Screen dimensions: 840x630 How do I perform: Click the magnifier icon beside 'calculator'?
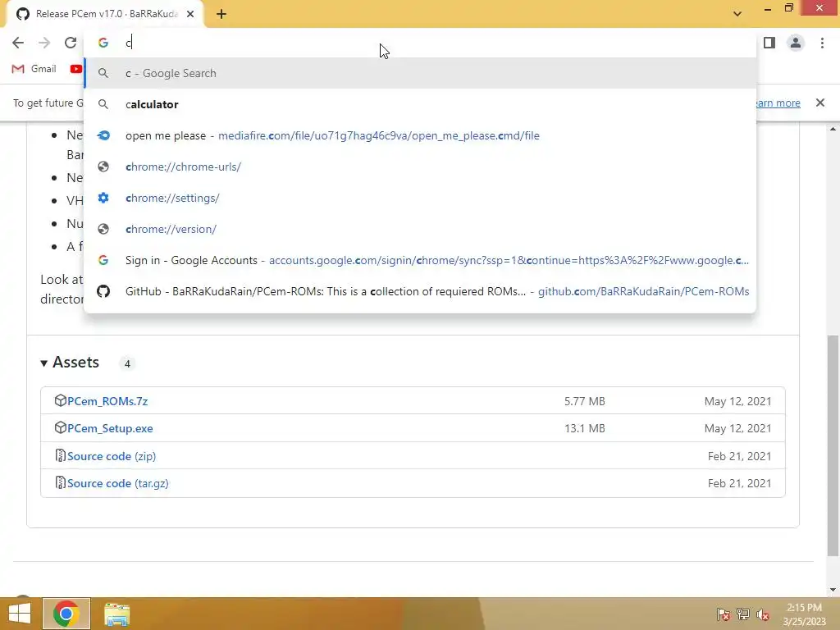pyautogui.click(x=103, y=104)
